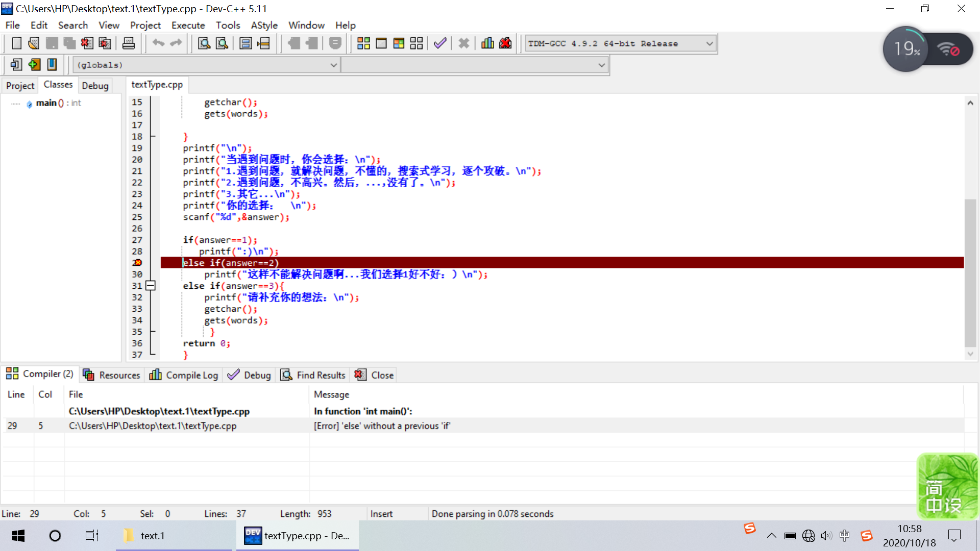Toggle the breakpoint marker on line 29
This screenshot has height=551, width=980.
point(137,263)
